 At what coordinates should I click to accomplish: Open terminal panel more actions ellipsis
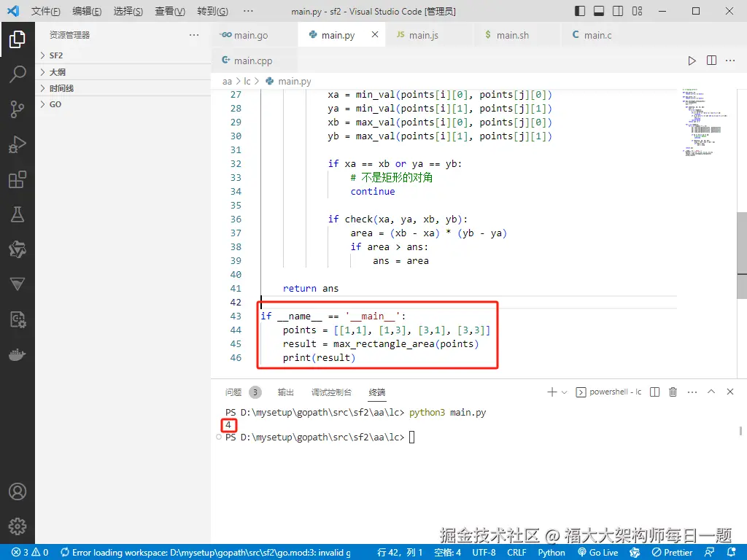(692, 392)
